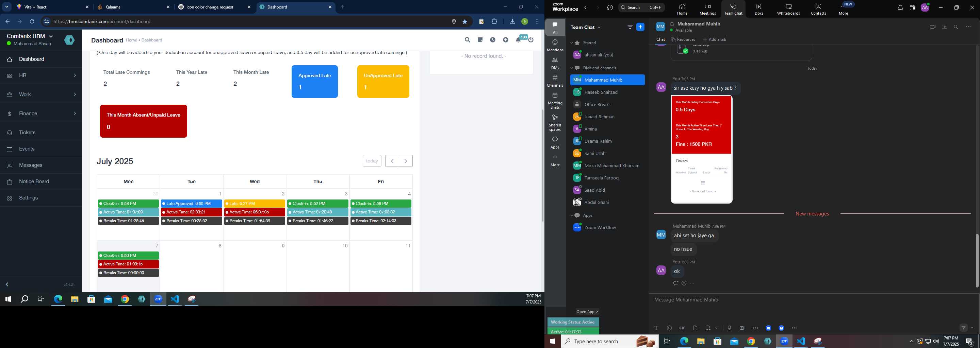Attach a file from message toolbar
The height and width of the screenshot is (348, 980).
[695, 328]
